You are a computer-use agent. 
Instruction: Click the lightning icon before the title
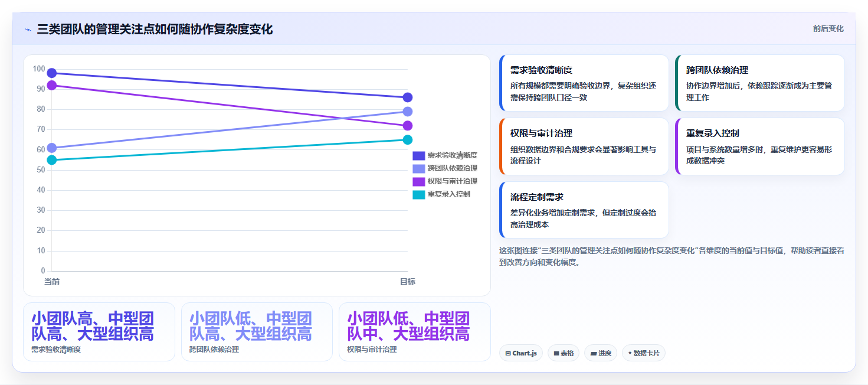point(28,30)
